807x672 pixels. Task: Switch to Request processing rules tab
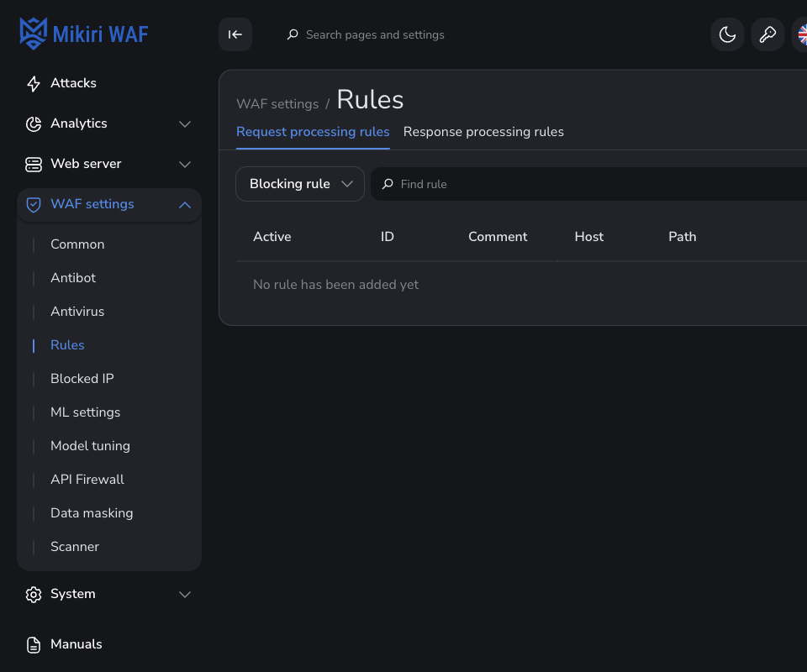click(313, 132)
